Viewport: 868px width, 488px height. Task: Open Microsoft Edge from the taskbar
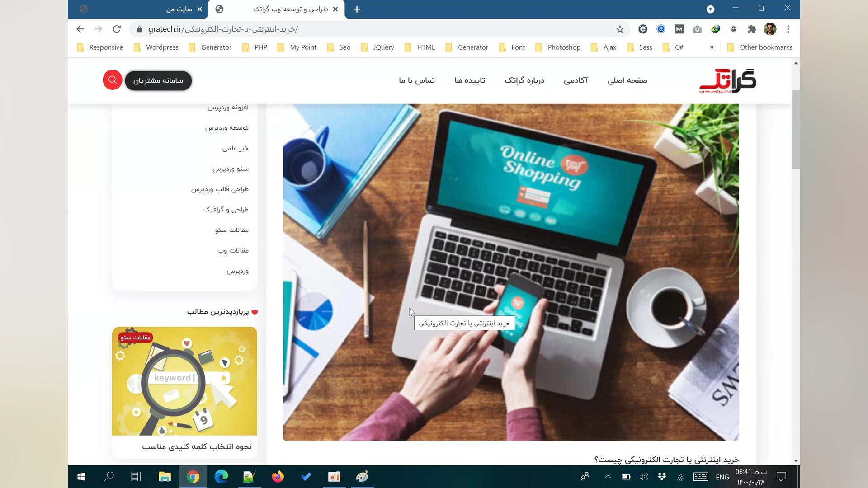click(x=221, y=477)
